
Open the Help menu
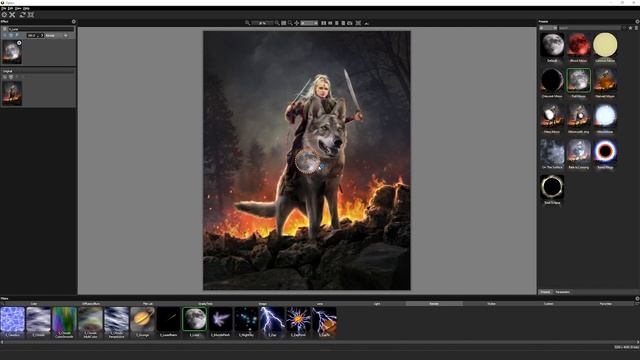click(27, 8)
